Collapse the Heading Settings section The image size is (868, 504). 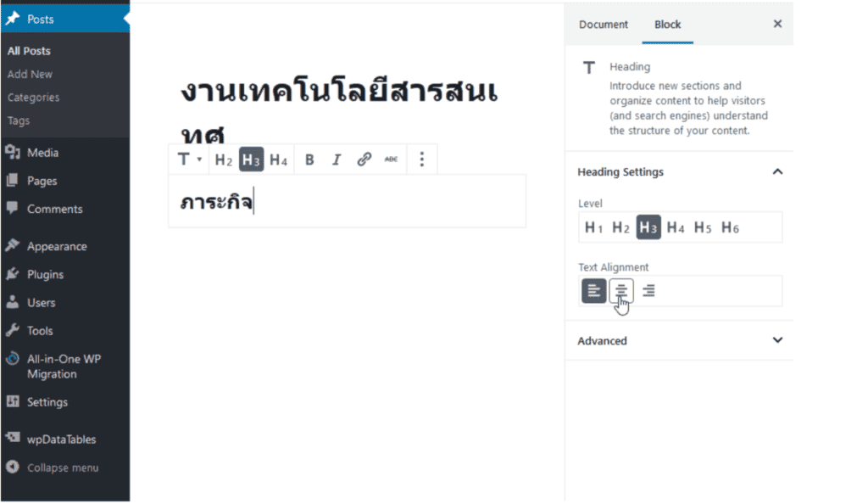click(x=777, y=171)
